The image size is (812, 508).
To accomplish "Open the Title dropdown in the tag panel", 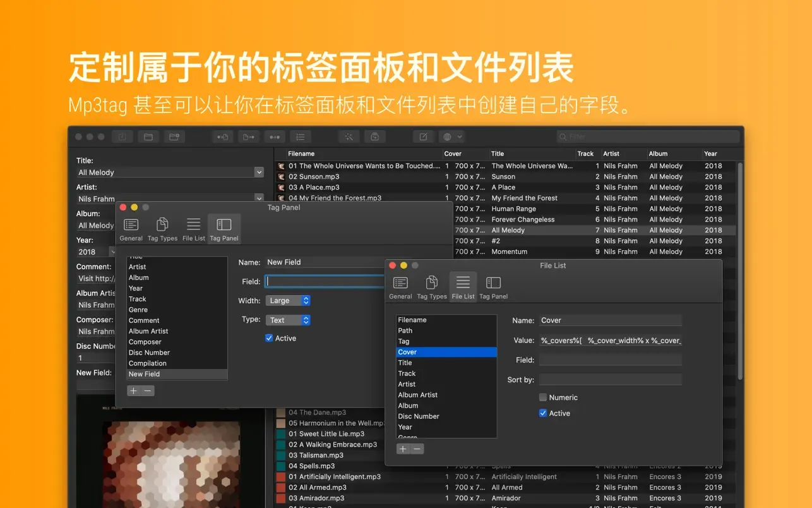I will (x=259, y=172).
